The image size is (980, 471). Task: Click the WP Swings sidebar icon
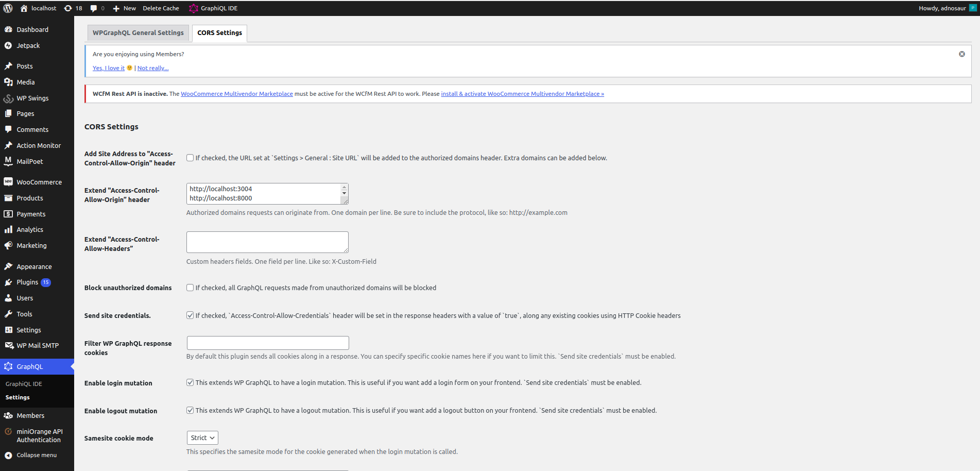8,98
